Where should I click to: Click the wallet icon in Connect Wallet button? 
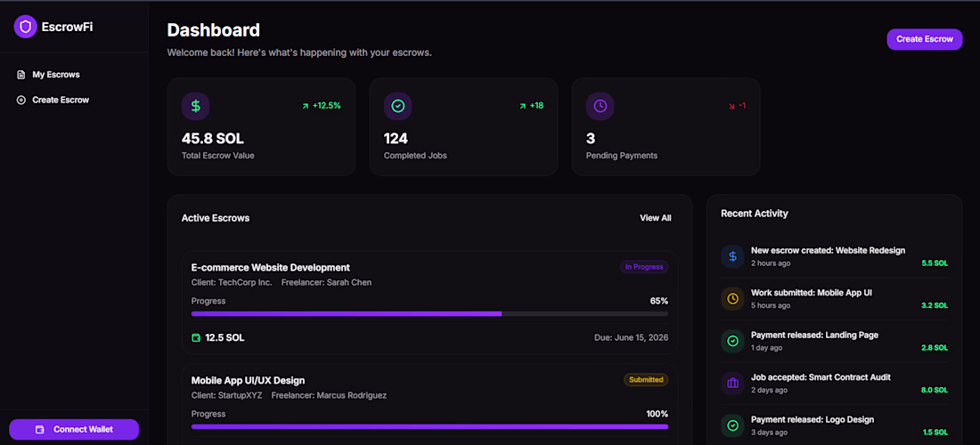[x=41, y=429]
